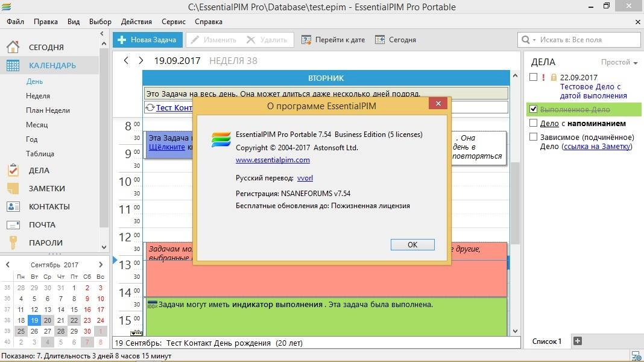Check the Тестовое Дело checkbox
644x362 pixels.
[533, 77]
